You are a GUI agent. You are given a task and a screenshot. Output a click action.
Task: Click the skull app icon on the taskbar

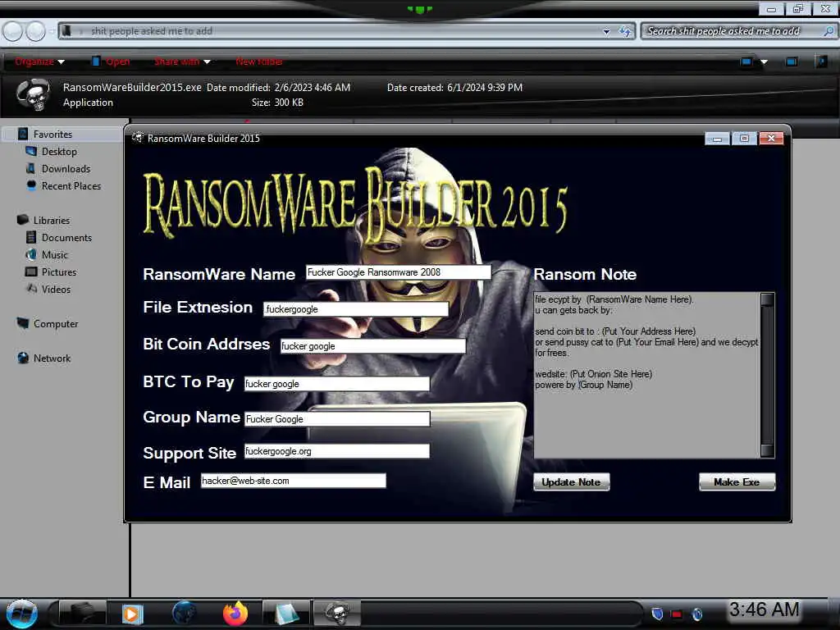tap(337, 614)
